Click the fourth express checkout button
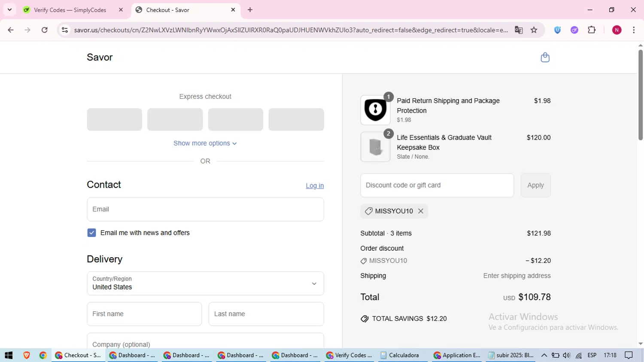 click(296, 119)
